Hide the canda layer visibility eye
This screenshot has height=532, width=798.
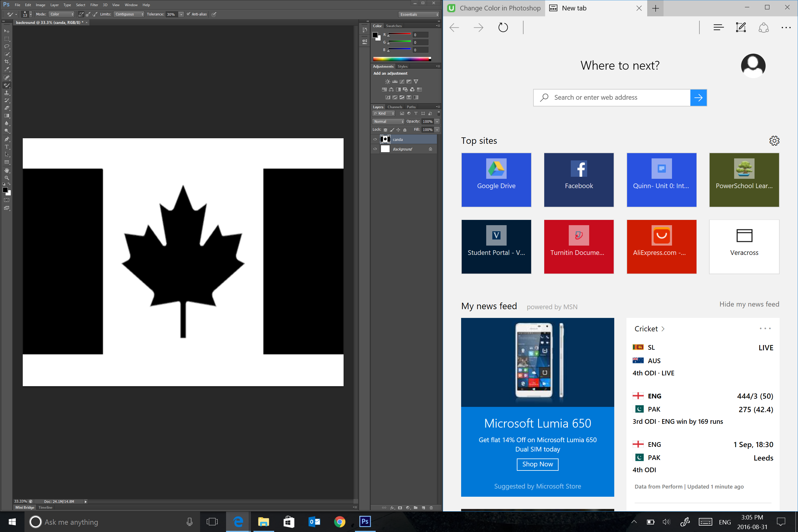click(375, 139)
